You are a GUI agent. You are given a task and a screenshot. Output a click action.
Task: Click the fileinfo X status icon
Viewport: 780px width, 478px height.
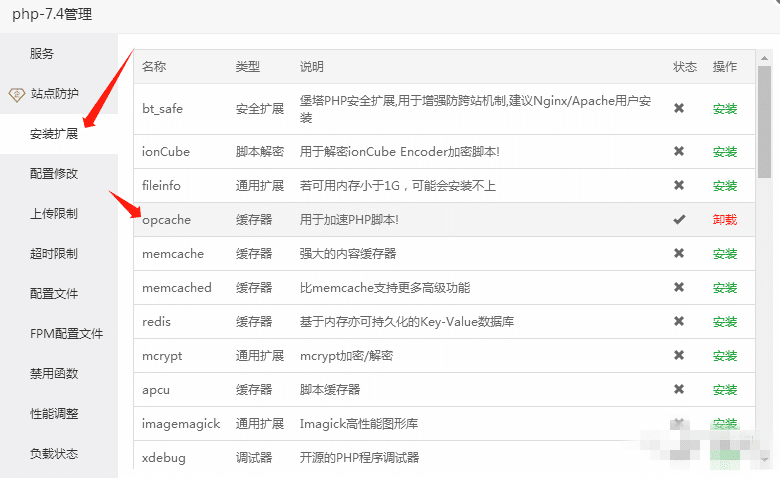click(x=679, y=185)
